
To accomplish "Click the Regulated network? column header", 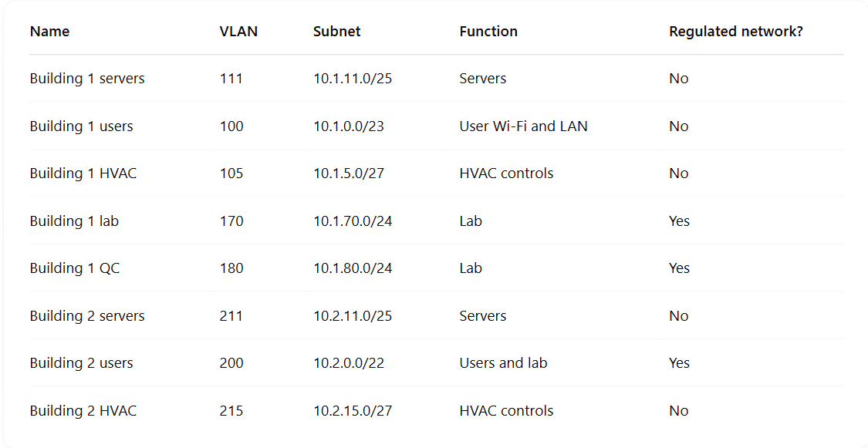I will pyautogui.click(x=736, y=32).
